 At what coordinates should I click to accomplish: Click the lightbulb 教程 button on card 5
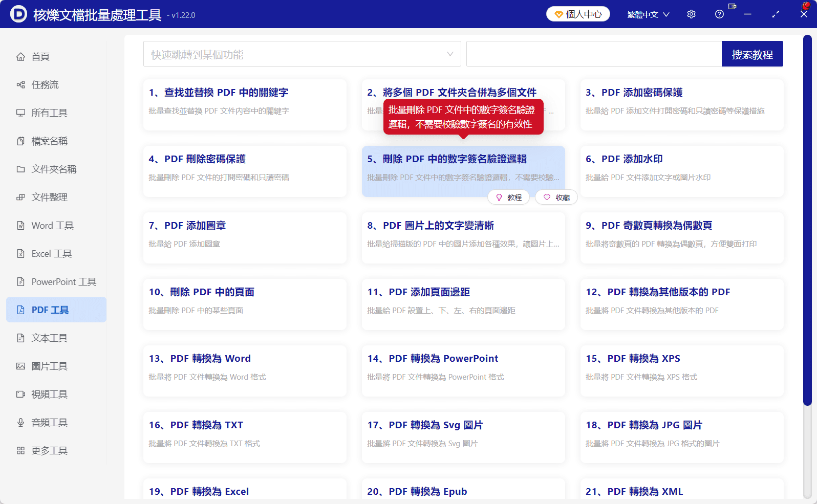point(508,198)
